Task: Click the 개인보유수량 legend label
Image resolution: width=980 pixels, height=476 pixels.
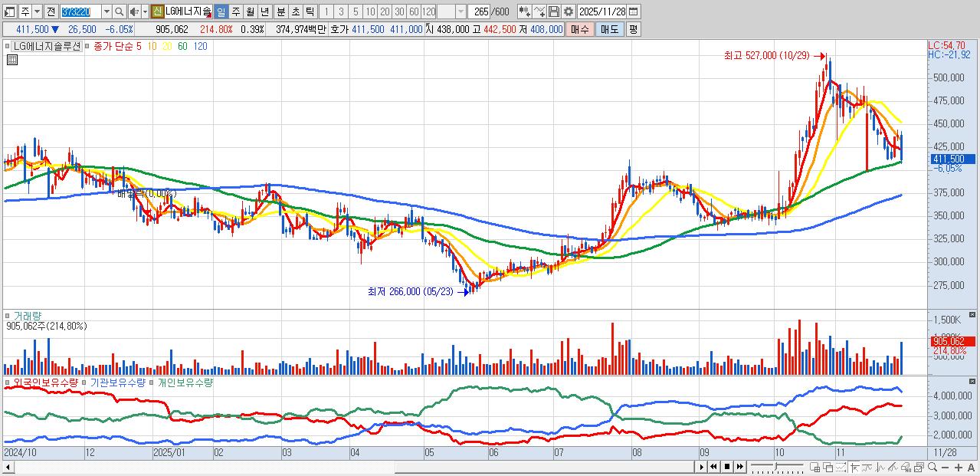Action: pyautogui.click(x=185, y=381)
